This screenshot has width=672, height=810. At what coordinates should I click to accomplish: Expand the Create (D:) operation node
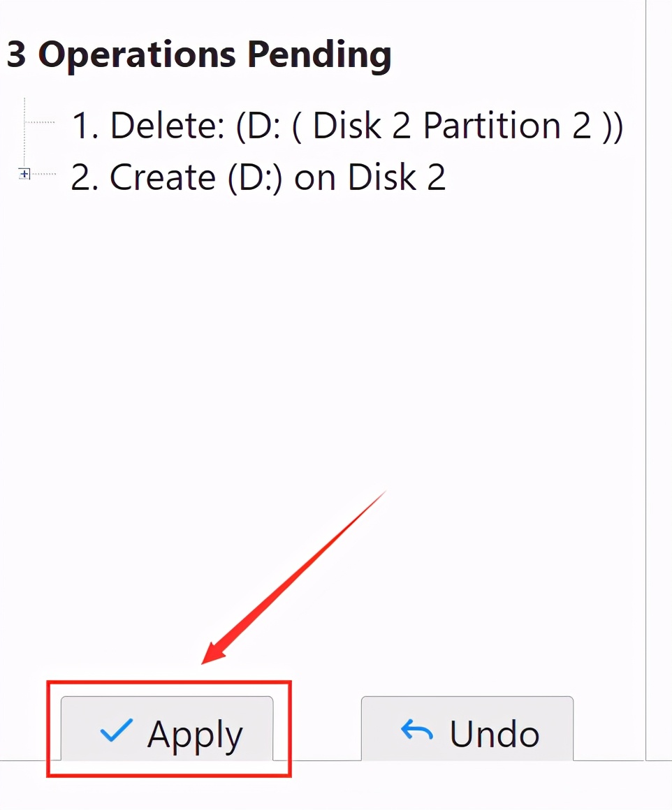[24, 174]
